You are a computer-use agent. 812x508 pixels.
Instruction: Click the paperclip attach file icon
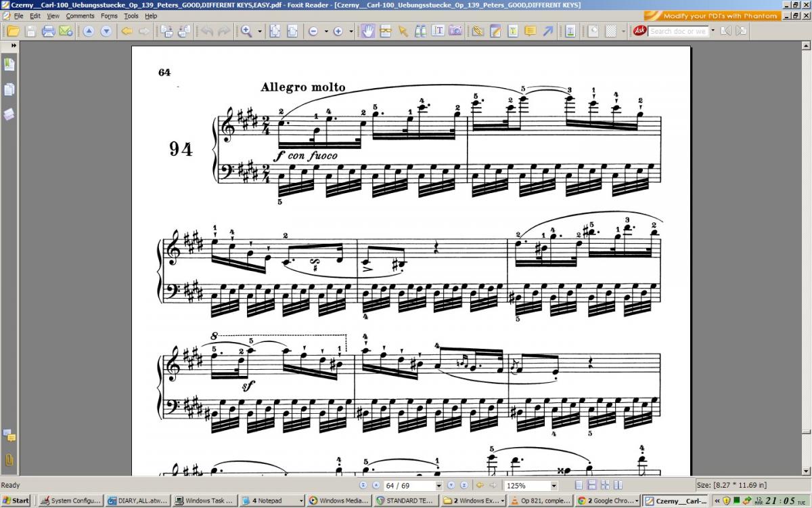point(478,31)
